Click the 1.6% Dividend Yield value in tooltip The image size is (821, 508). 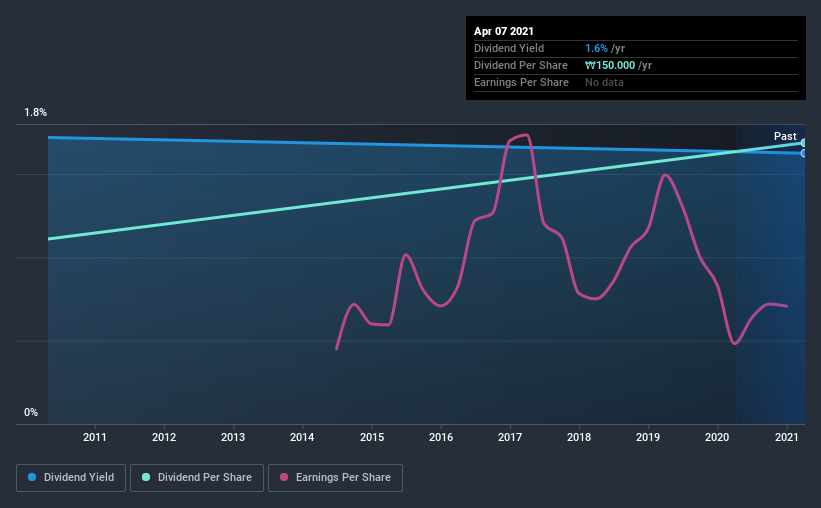(x=596, y=48)
